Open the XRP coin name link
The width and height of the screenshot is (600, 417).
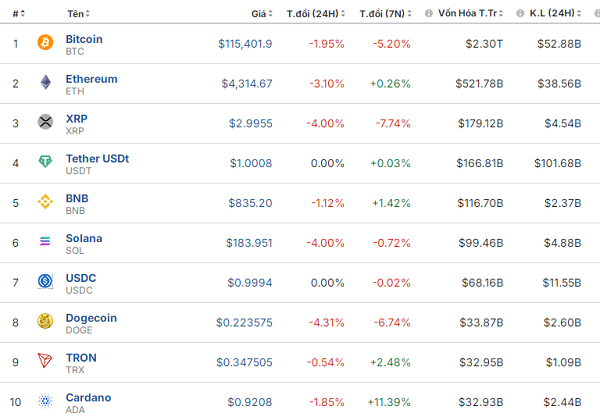77,119
